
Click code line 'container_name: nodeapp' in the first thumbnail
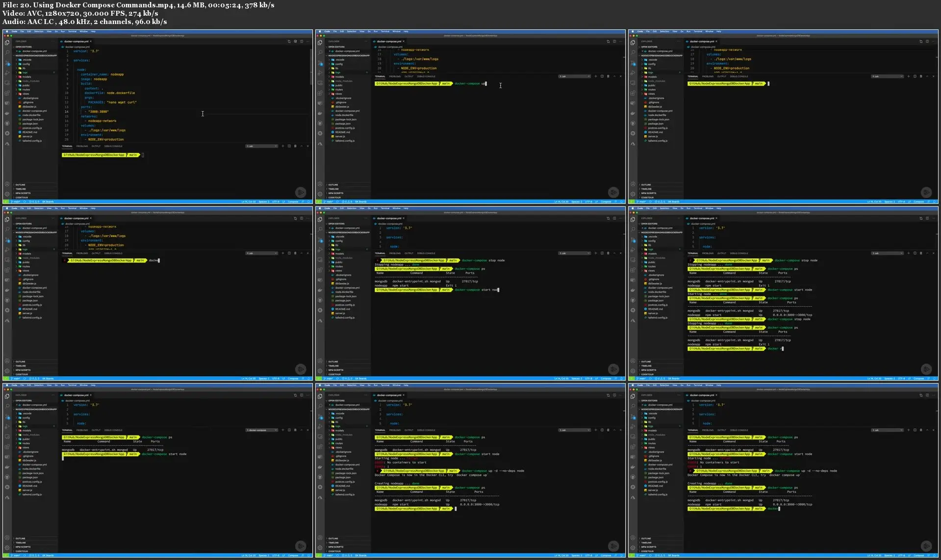coord(102,74)
